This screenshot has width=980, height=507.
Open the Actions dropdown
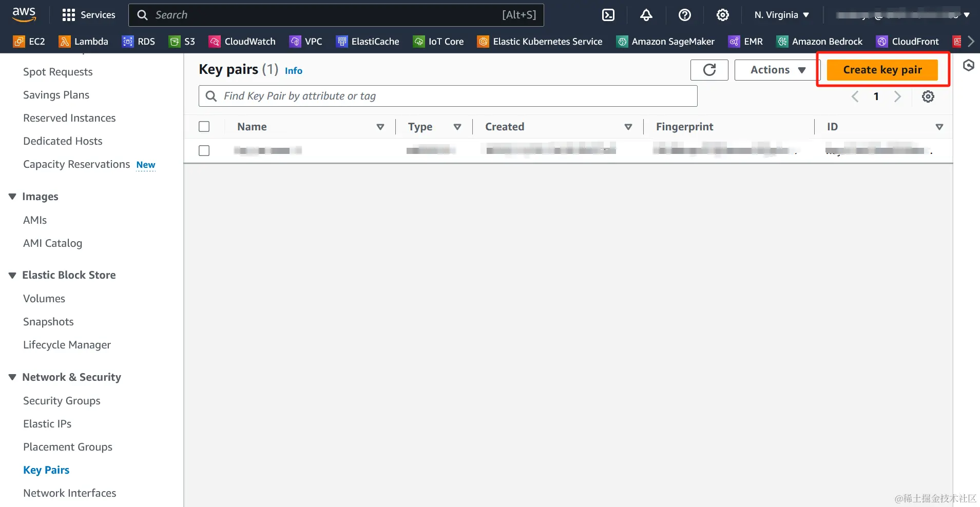(x=778, y=70)
